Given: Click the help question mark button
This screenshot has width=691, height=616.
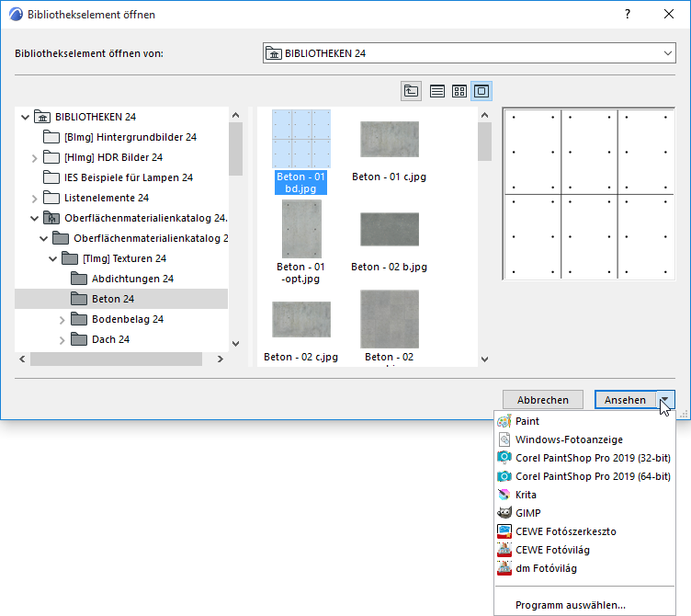Looking at the screenshot, I should click(x=628, y=14).
